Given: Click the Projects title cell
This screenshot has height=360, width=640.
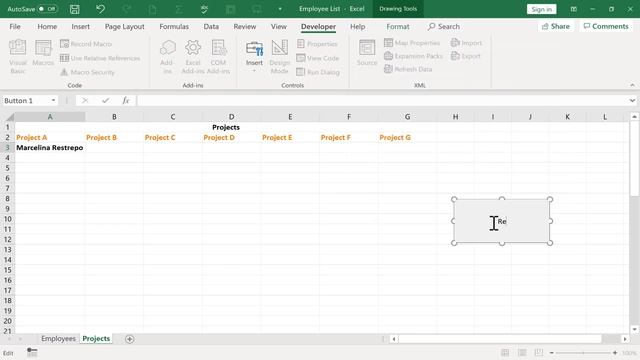Looking at the screenshot, I should click(x=226, y=127).
